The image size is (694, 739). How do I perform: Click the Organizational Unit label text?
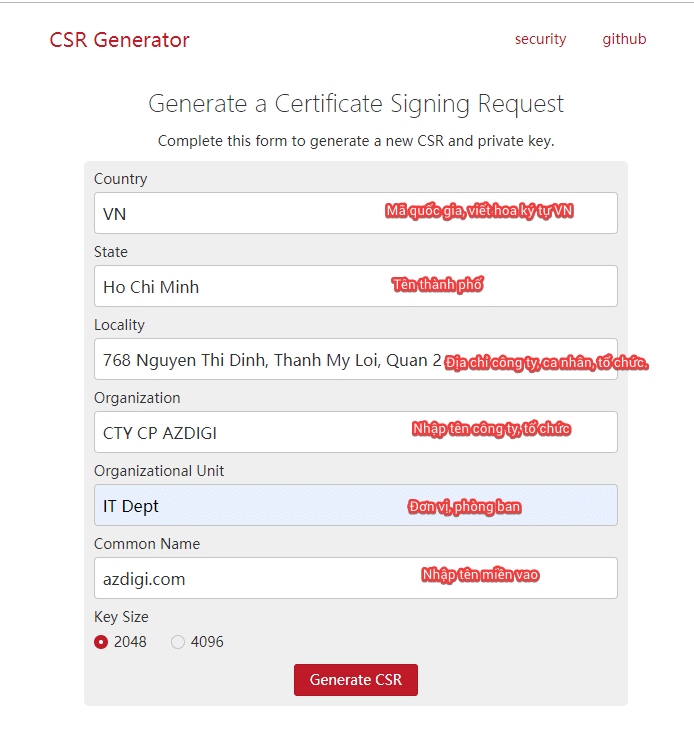[x=159, y=471]
